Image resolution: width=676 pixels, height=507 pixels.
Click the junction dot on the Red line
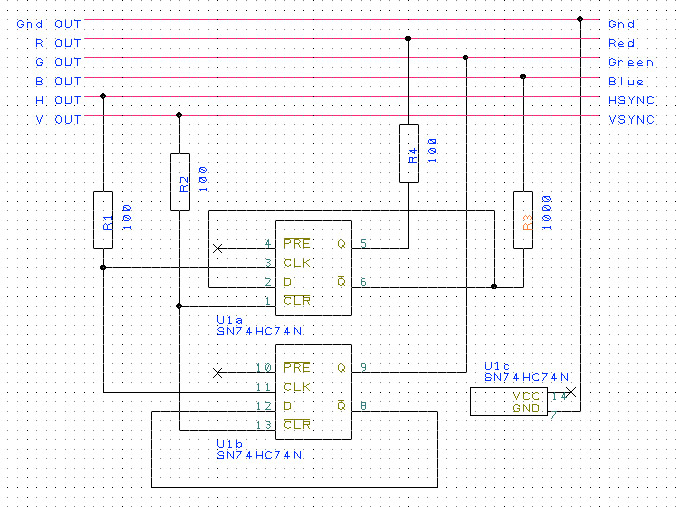click(x=408, y=39)
